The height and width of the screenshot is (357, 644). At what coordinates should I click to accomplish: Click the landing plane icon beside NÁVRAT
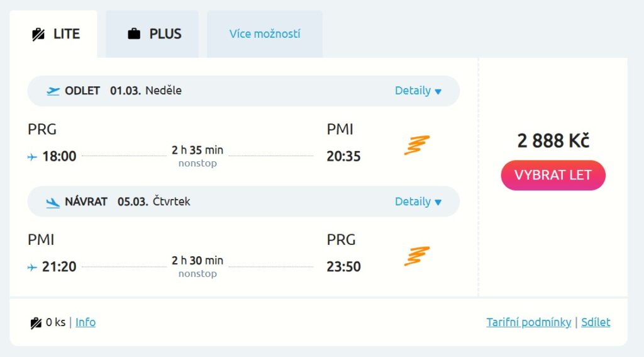point(53,202)
